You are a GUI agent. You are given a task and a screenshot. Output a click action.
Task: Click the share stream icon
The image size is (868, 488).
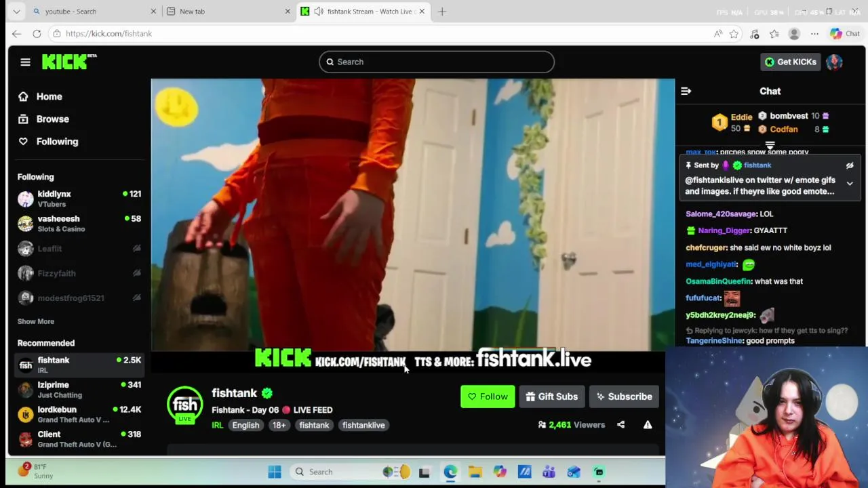pyautogui.click(x=620, y=425)
